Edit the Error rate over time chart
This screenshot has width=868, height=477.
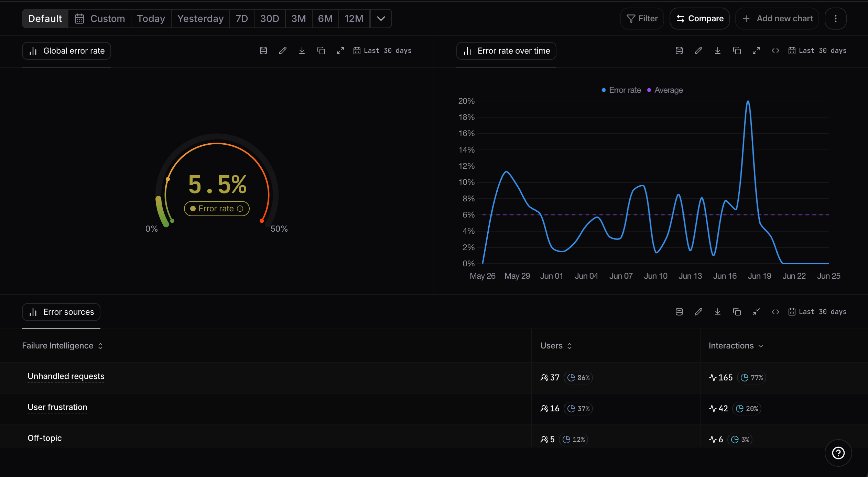point(698,51)
